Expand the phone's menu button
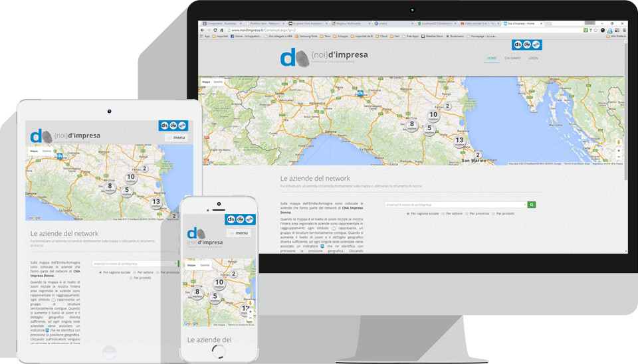Image resolution: width=638 pixels, height=364 pixels. [x=238, y=233]
